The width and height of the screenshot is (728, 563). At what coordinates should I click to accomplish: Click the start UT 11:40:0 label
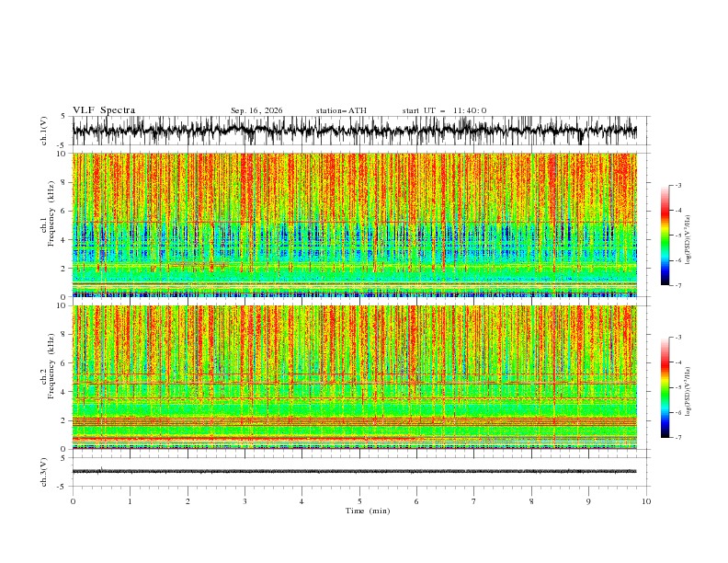444,110
